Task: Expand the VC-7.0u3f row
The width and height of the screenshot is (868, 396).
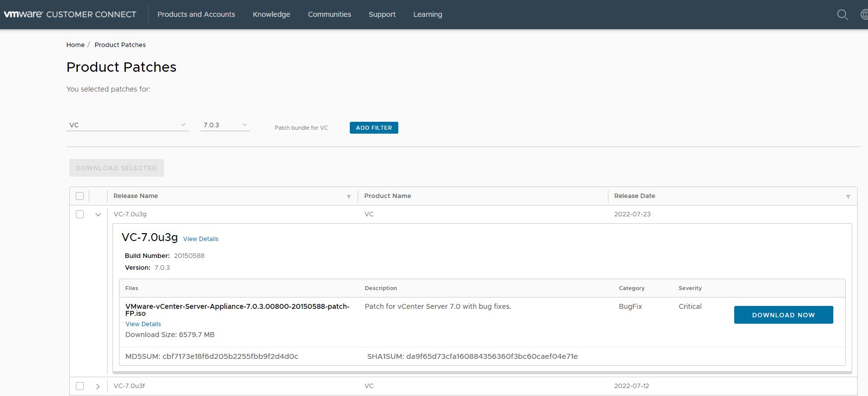Action: tap(98, 386)
